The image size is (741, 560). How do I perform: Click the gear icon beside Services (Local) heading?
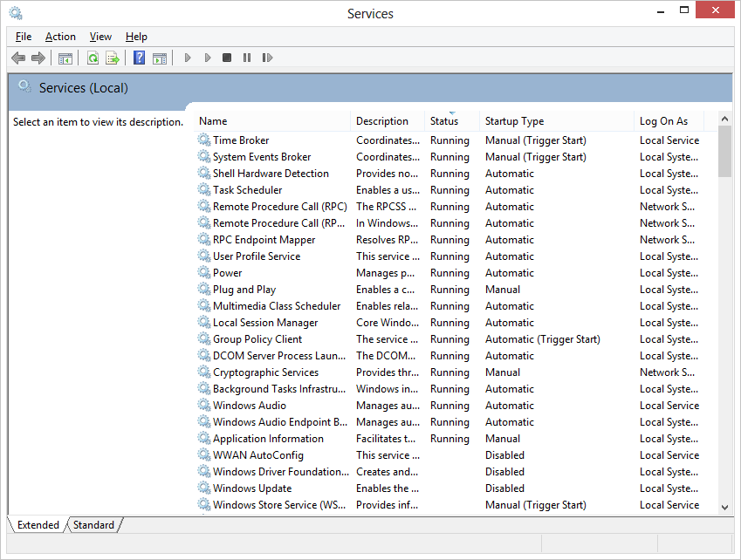24,86
